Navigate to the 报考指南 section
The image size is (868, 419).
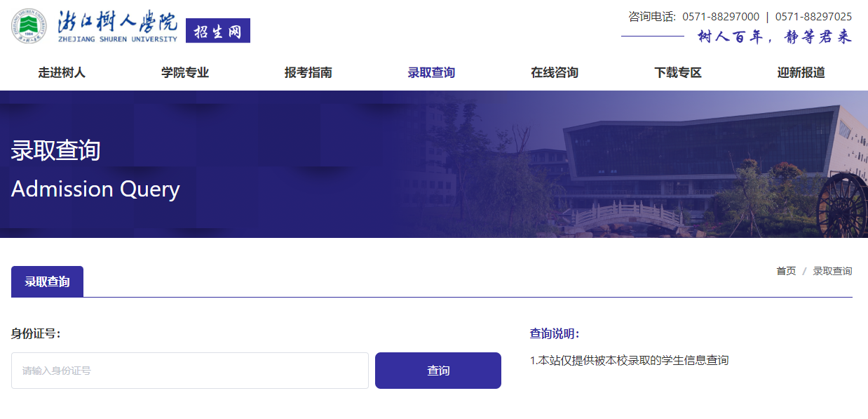point(307,72)
